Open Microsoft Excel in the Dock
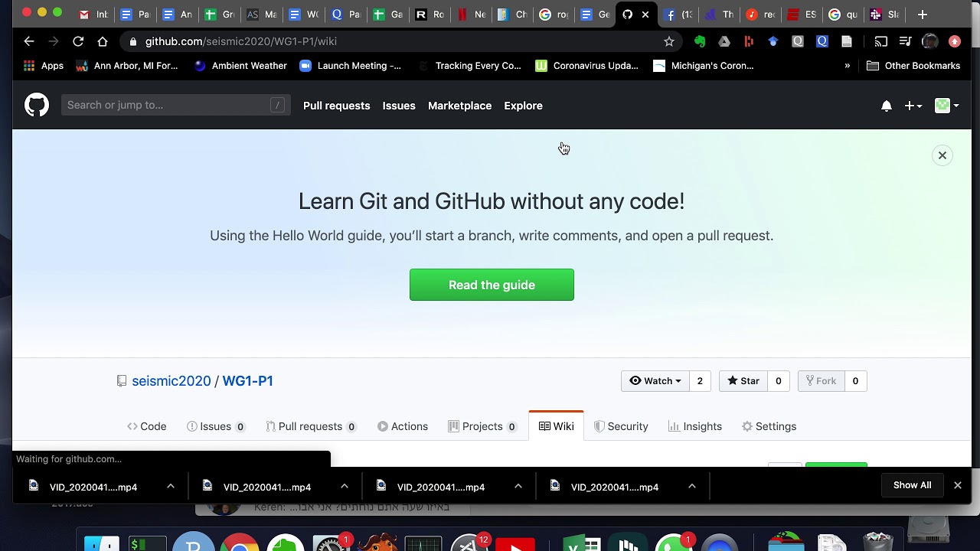 point(582,543)
